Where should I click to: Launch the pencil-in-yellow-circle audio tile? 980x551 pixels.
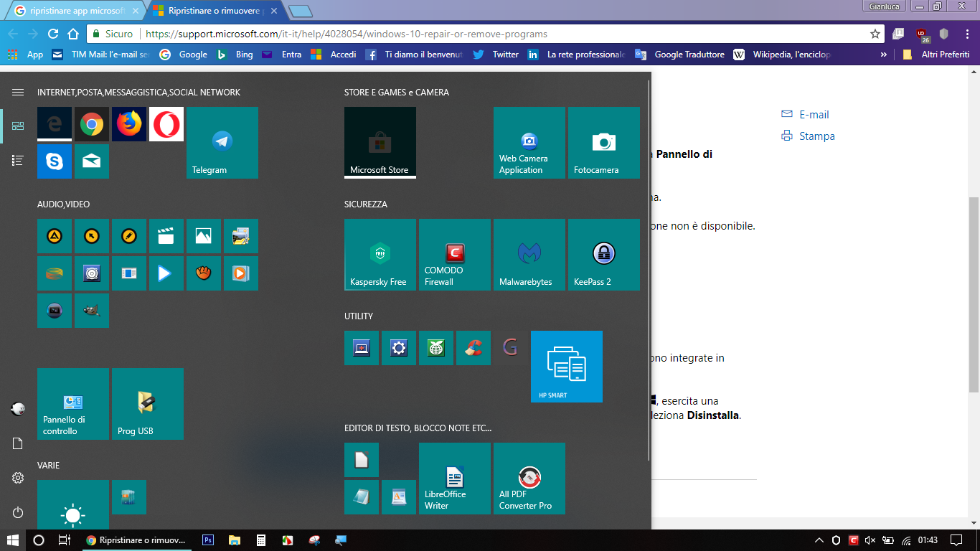pos(129,236)
